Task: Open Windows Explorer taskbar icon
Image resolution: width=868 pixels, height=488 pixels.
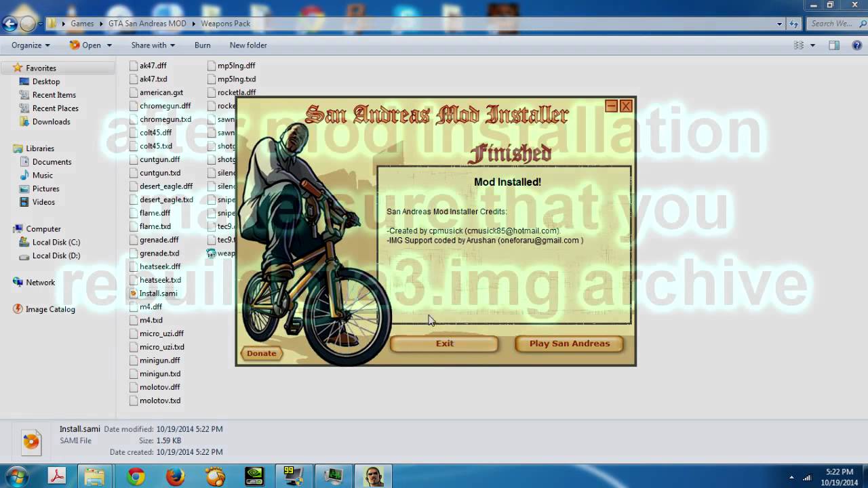Action: (95, 476)
